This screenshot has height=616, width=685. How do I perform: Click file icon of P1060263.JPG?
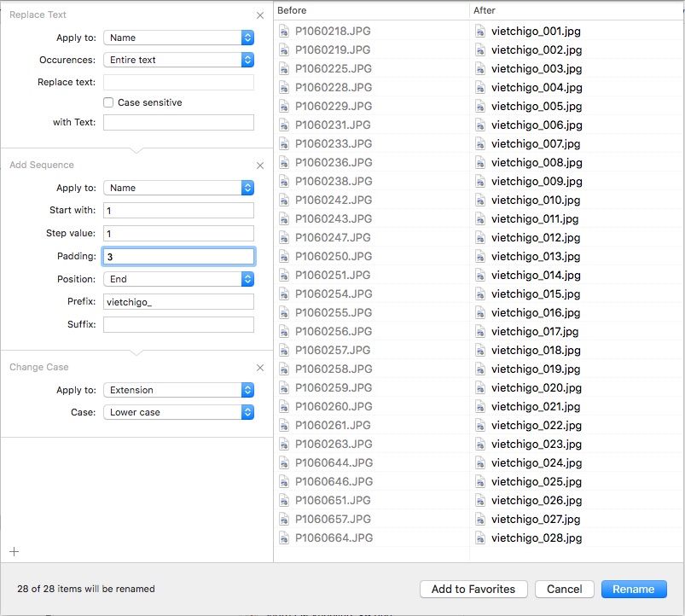pos(284,445)
